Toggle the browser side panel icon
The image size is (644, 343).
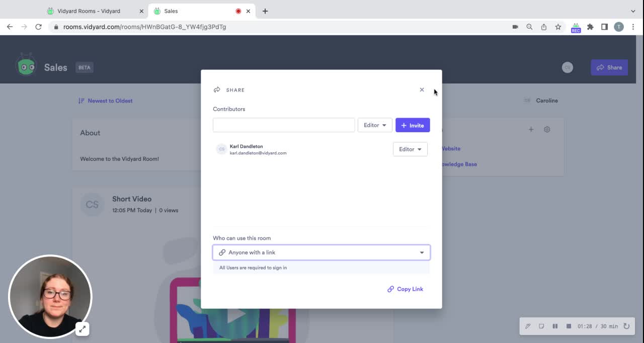tap(604, 27)
